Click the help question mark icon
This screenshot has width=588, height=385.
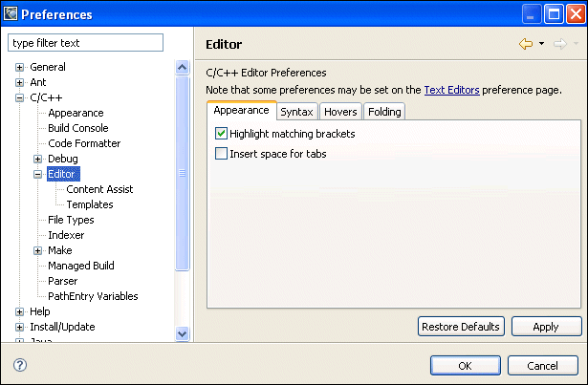[20, 365]
